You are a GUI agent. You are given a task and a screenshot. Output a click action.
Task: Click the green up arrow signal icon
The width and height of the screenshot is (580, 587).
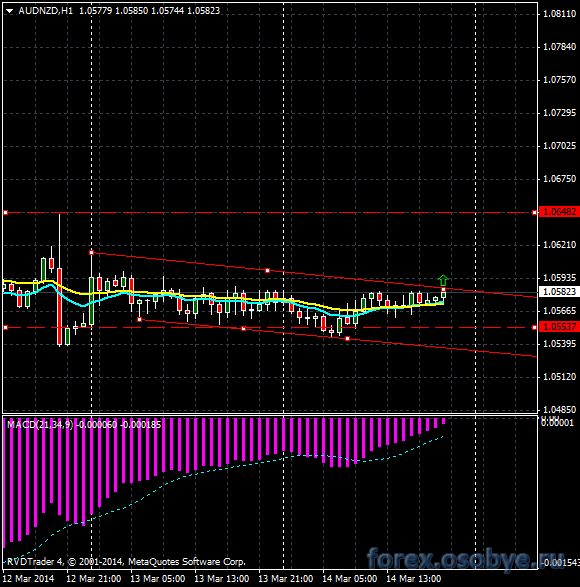[443, 280]
